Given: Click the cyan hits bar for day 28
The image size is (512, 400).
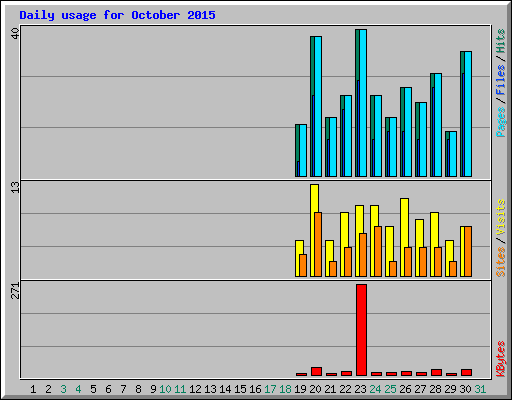Looking at the screenshot, I should (x=438, y=125).
